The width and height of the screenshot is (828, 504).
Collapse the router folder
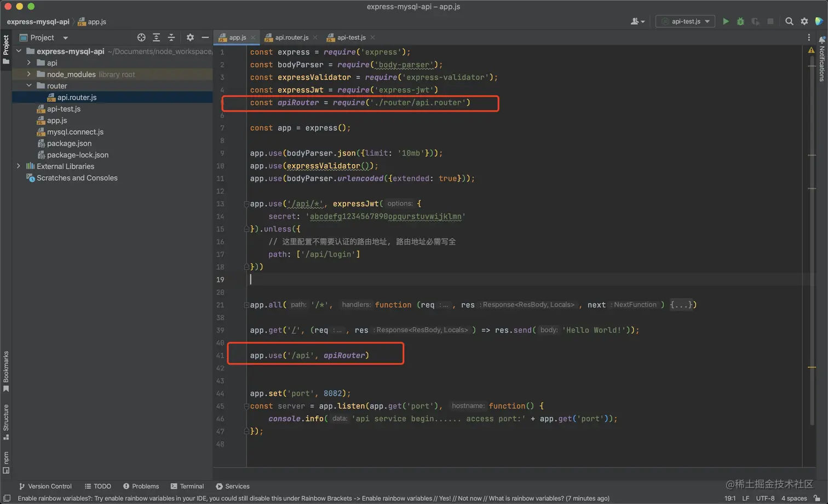pyautogui.click(x=29, y=86)
